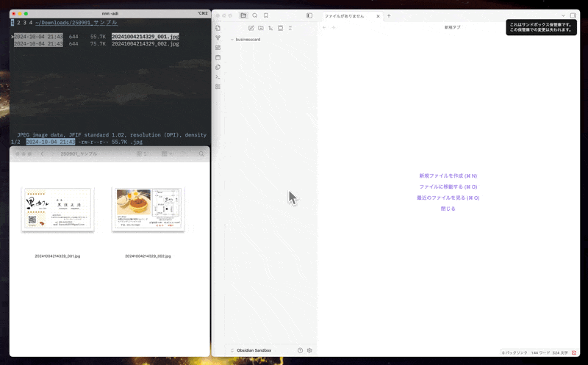This screenshot has height=365, width=588.
Task: Switch to nnn context 4
Action: coord(31,23)
